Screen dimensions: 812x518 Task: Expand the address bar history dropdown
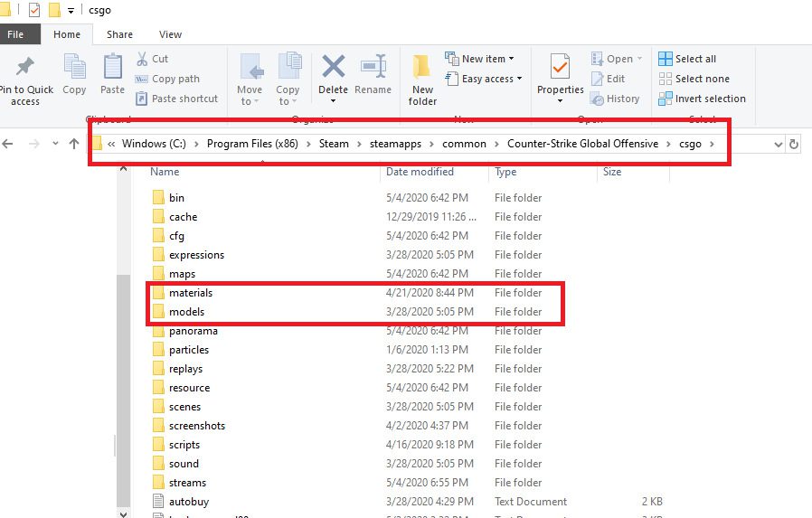778,145
